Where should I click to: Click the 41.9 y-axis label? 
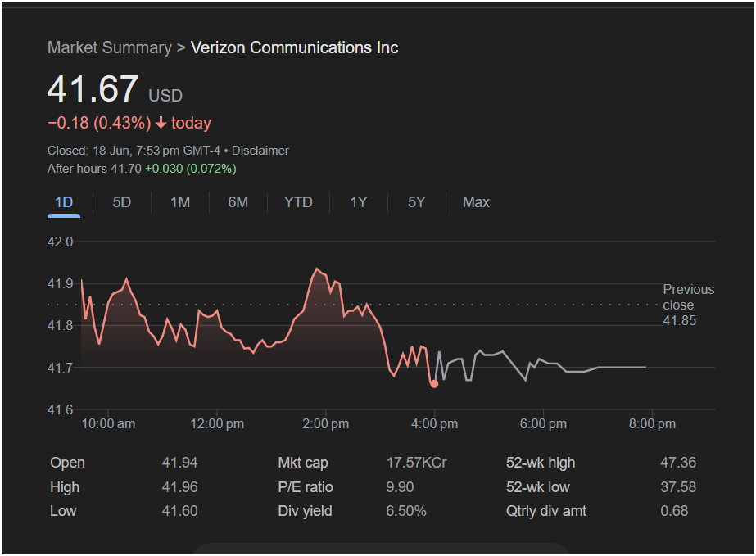click(x=61, y=283)
